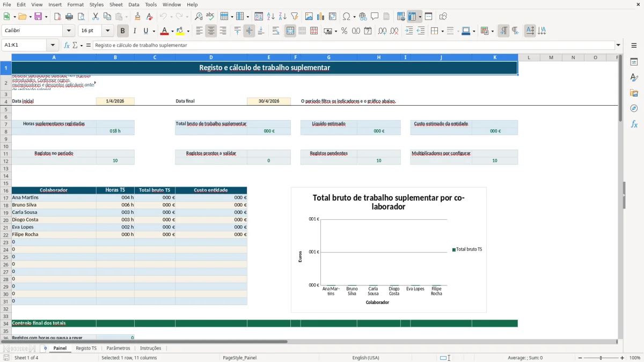Select column header D
This screenshot has width=644, height=362.
coord(211,57)
